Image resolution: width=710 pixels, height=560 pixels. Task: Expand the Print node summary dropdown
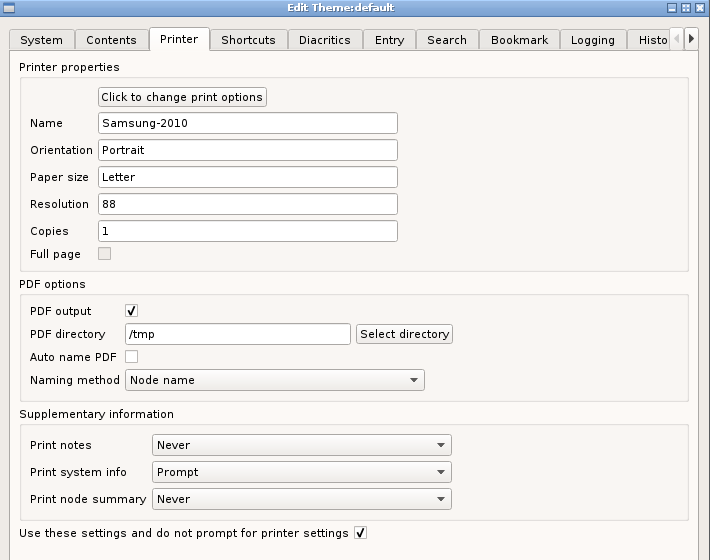click(x=302, y=499)
